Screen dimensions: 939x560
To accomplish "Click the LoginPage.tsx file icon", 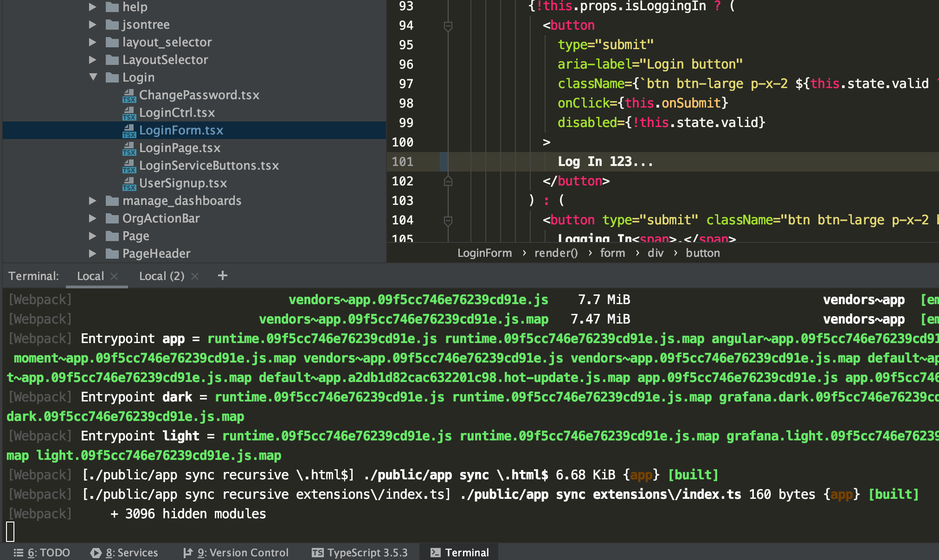I will coord(129,148).
